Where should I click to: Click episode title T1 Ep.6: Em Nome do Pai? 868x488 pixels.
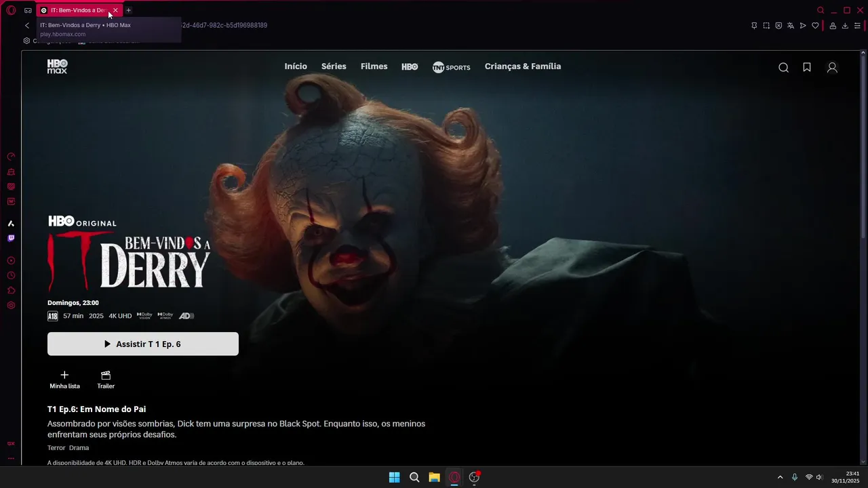point(96,409)
